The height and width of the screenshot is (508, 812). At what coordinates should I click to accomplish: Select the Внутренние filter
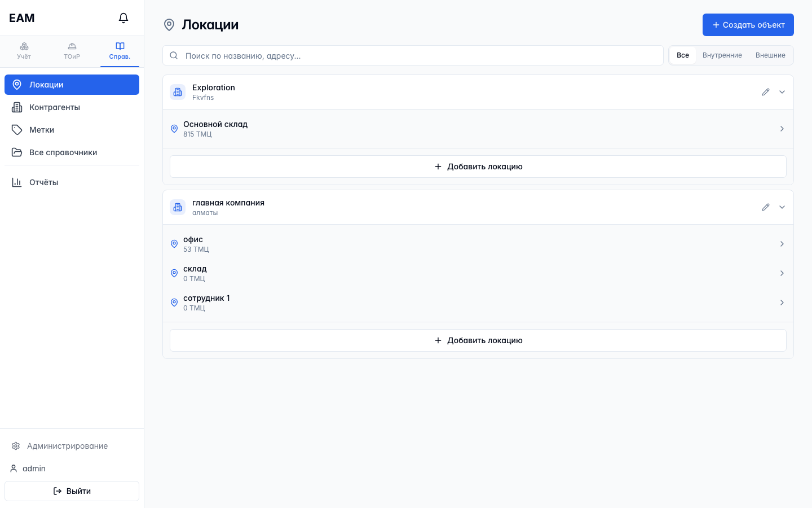coord(722,55)
